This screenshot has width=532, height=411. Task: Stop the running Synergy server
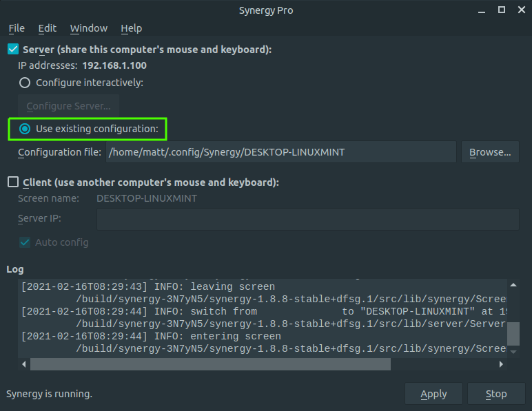click(496, 394)
